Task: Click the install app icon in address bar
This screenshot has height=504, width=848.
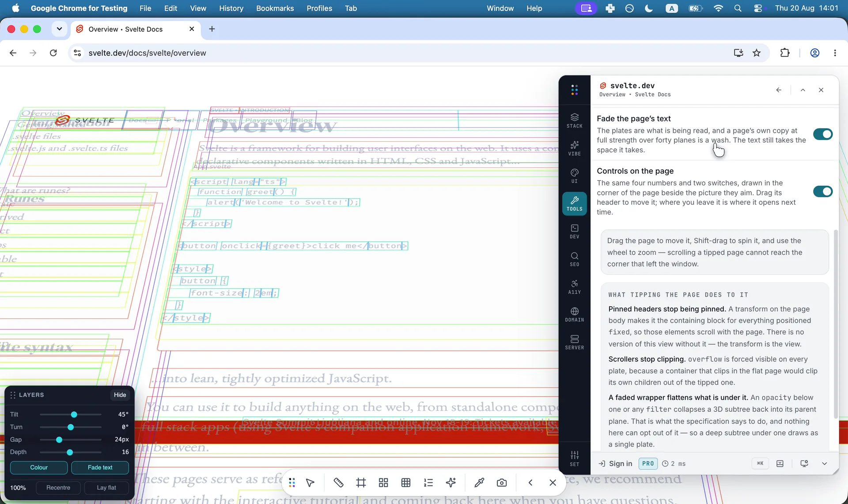Action: point(738,53)
